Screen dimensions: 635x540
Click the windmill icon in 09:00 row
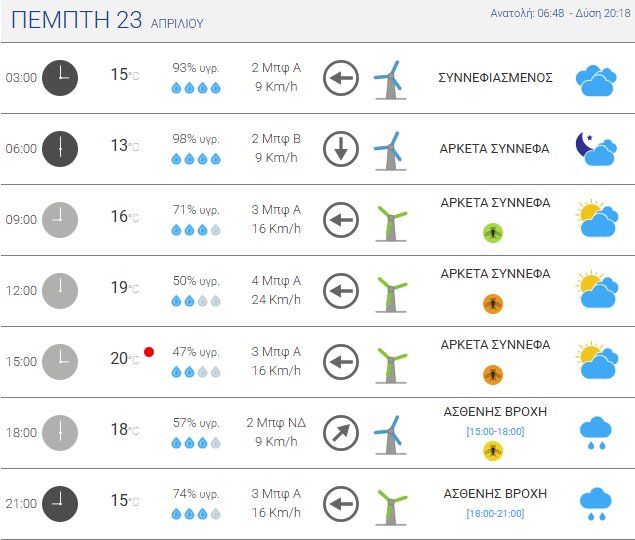click(389, 220)
